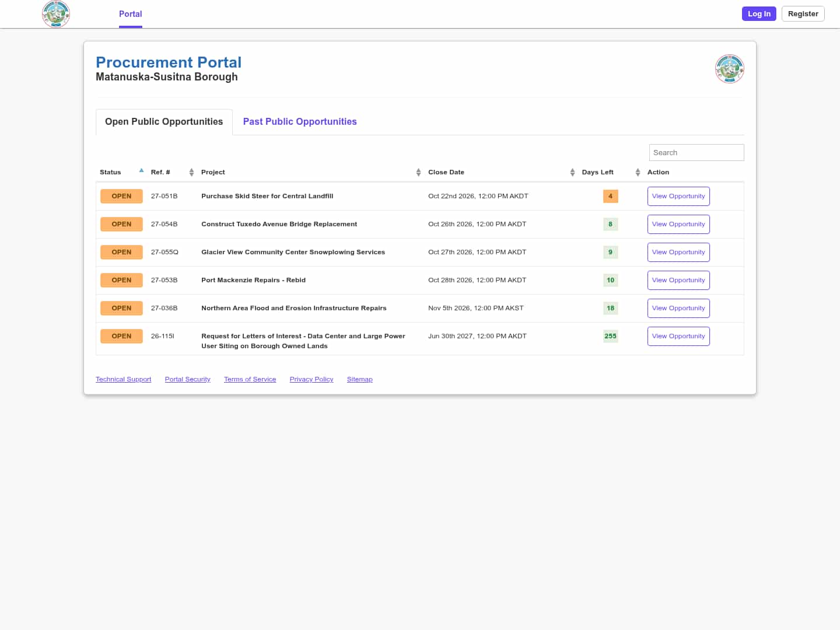
Task: Click the days left badge showing 255
Action: coord(610,336)
